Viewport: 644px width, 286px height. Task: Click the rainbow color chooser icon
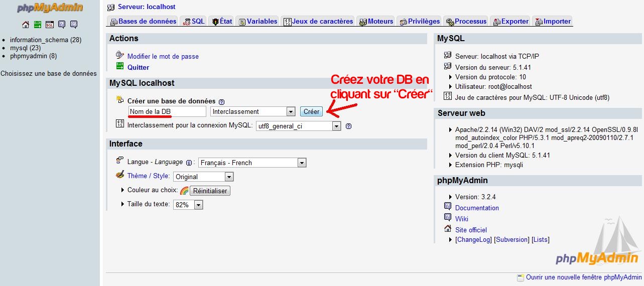pos(184,191)
